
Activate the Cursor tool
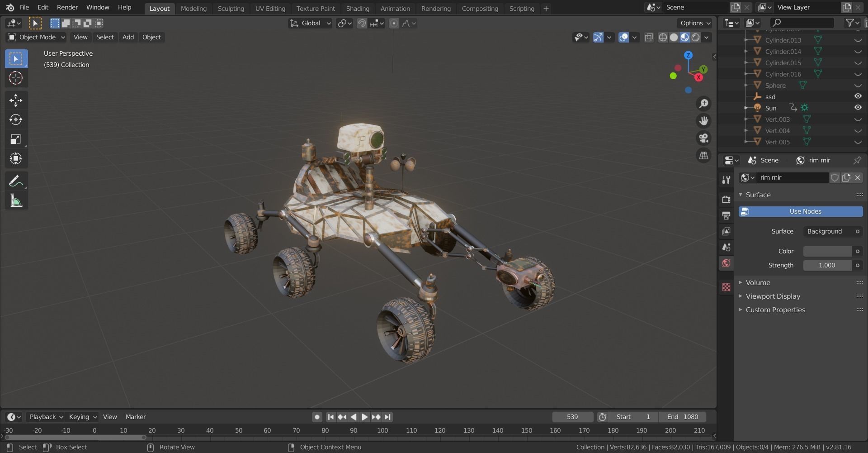tap(16, 78)
